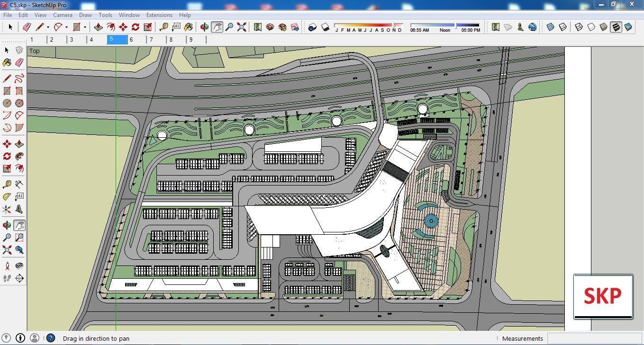Pick the Polygon tool

click(x=19, y=103)
